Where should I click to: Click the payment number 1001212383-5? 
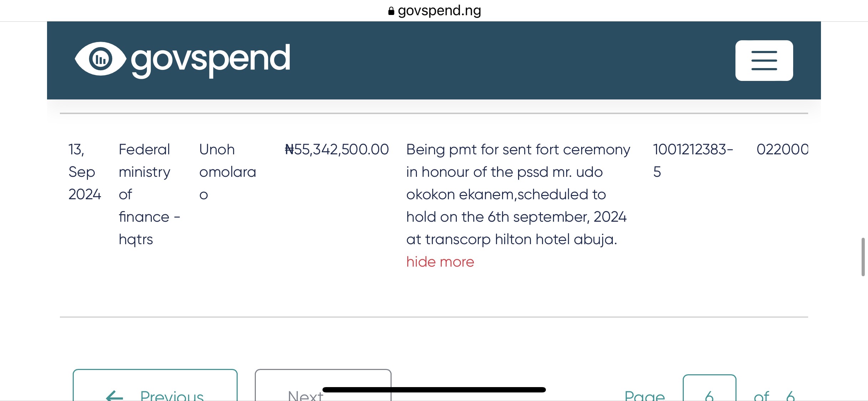[693, 160]
